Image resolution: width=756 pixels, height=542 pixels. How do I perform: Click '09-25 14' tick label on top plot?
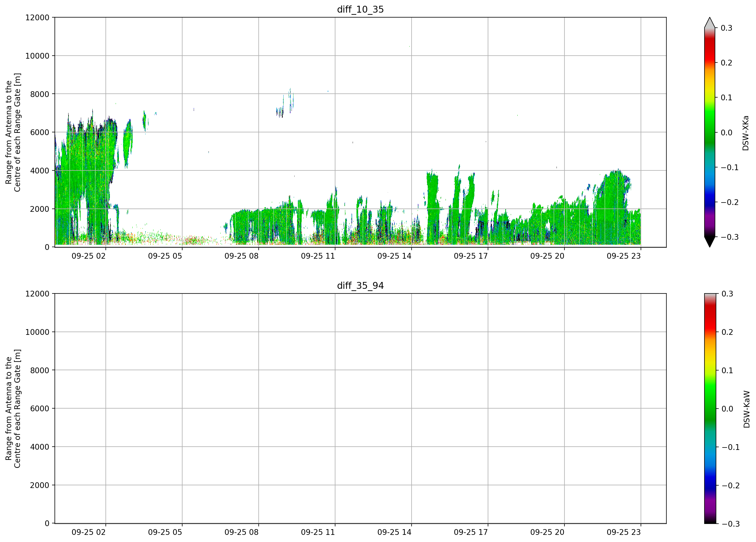[394, 256]
